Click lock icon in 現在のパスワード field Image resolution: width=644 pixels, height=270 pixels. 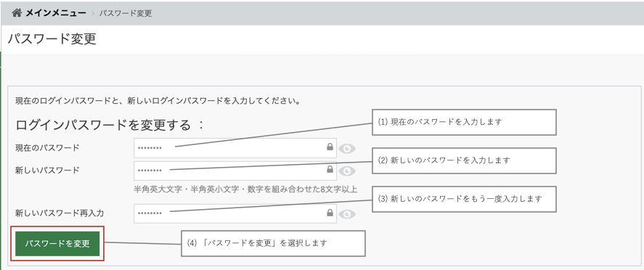(x=330, y=147)
